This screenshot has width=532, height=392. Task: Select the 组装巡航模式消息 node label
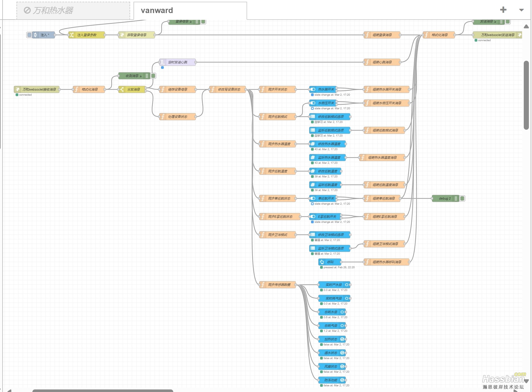point(385,130)
